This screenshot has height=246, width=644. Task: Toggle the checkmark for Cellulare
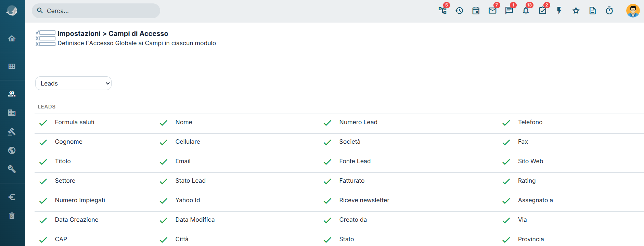pyautogui.click(x=164, y=142)
